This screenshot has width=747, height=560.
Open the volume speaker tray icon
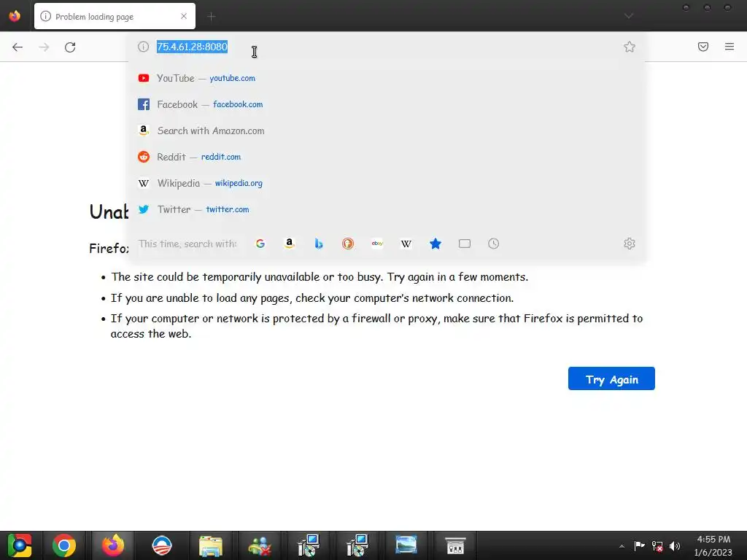click(675, 546)
